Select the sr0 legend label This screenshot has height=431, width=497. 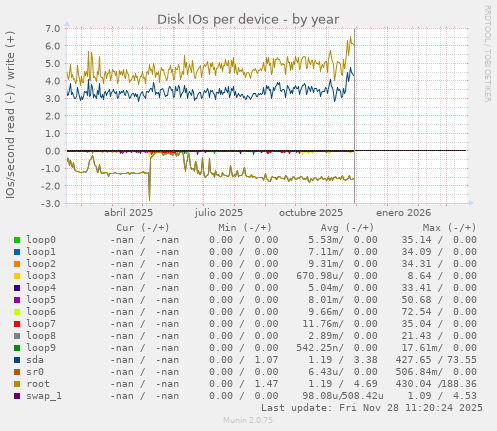click(35, 372)
